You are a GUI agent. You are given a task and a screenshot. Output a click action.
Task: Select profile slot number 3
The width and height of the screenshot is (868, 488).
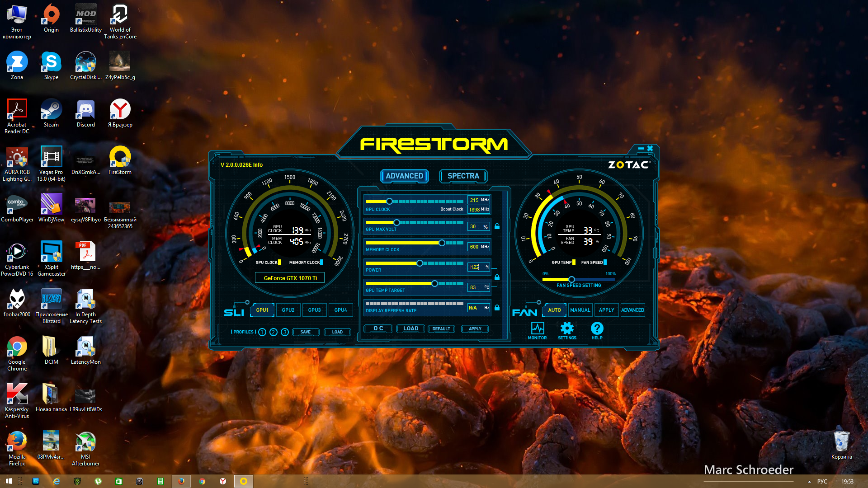click(285, 332)
